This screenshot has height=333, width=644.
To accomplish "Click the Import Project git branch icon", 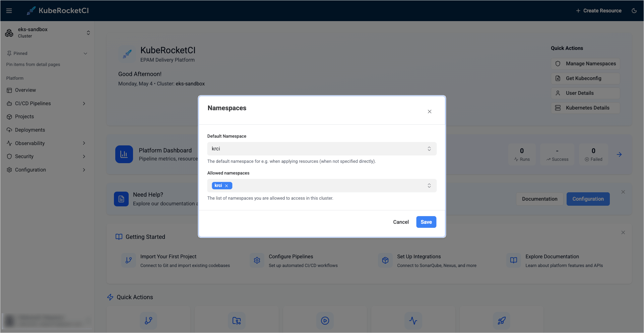I will pyautogui.click(x=129, y=260).
